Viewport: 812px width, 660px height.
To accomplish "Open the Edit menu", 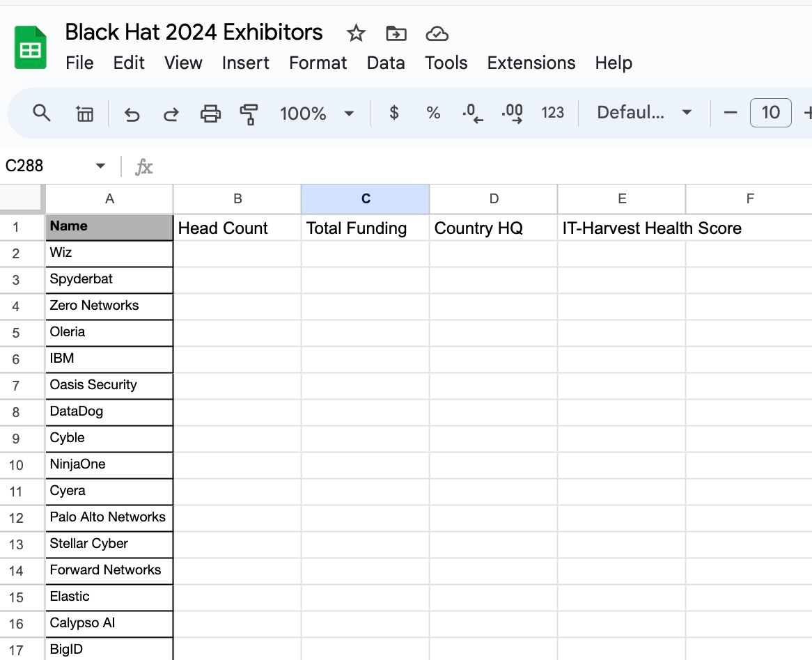I will pos(129,63).
